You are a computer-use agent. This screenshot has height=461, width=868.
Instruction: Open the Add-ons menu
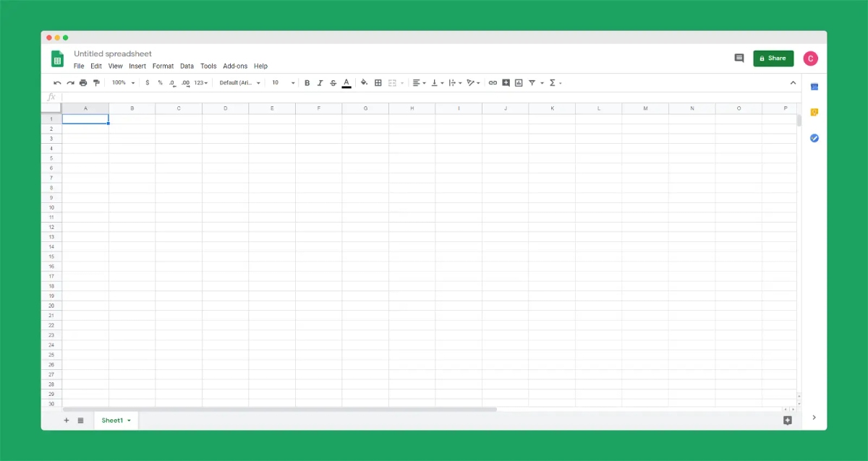point(235,66)
